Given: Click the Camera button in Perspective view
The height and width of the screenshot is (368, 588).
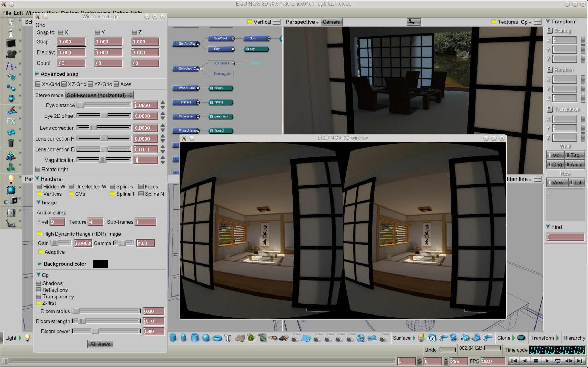Looking at the screenshot, I should tap(331, 22).
